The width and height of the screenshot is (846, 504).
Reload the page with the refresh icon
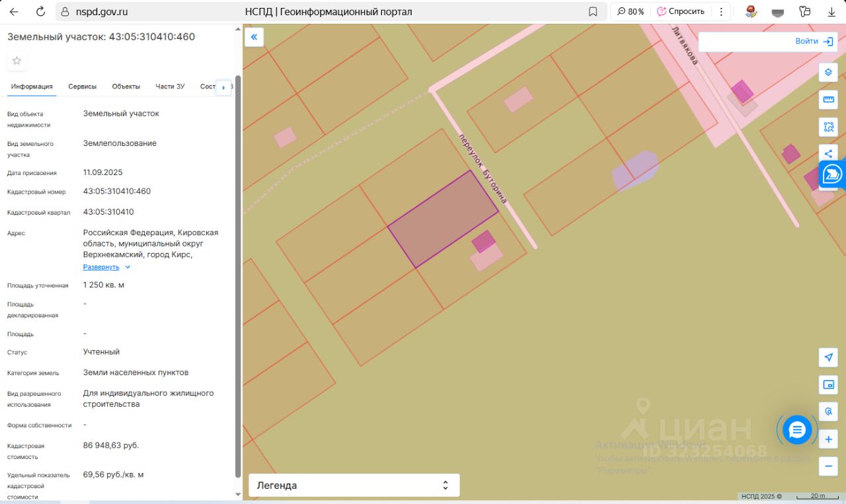tap(40, 11)
